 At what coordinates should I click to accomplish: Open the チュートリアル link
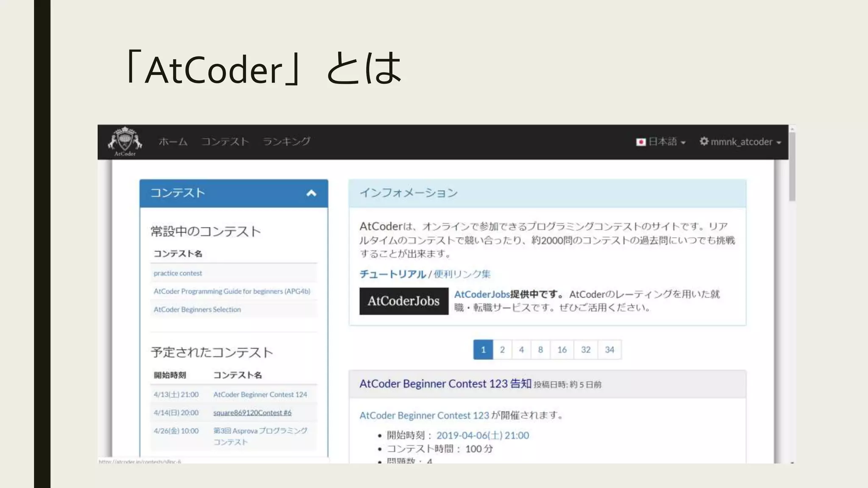[x=392, y=274]
